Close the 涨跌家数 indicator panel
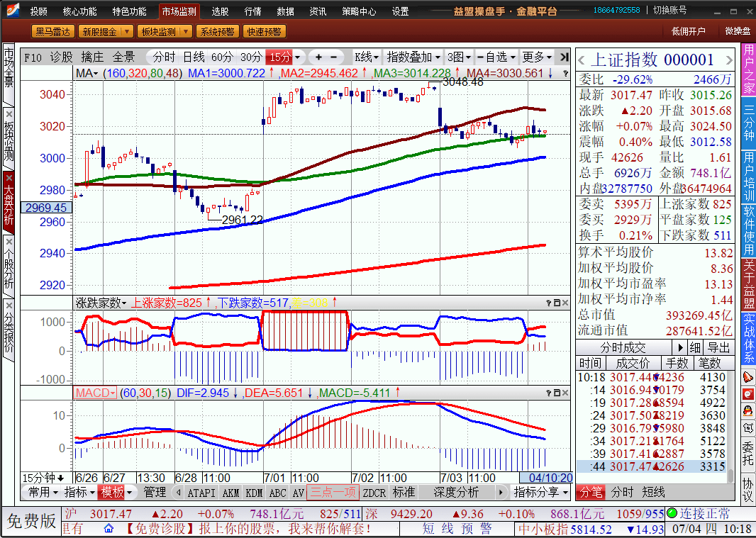The width and height of the screenshot is (756, 538). pyautogui.click(x=565, y=303)
